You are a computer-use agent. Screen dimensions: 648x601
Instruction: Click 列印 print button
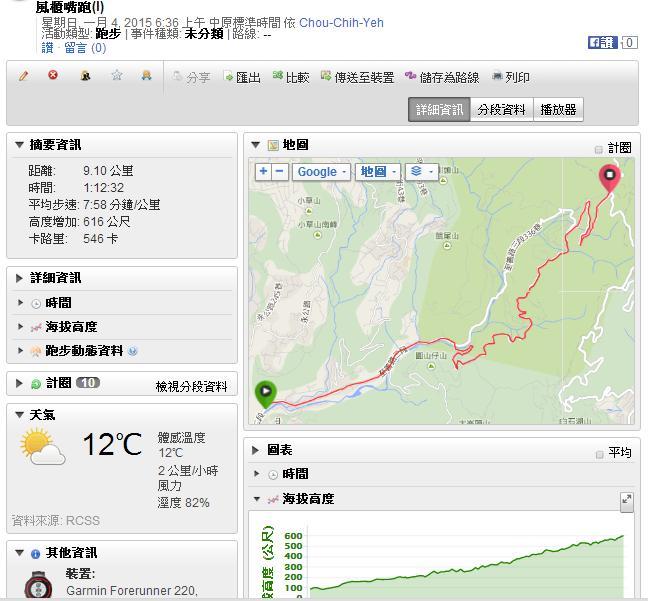[511, 77]
